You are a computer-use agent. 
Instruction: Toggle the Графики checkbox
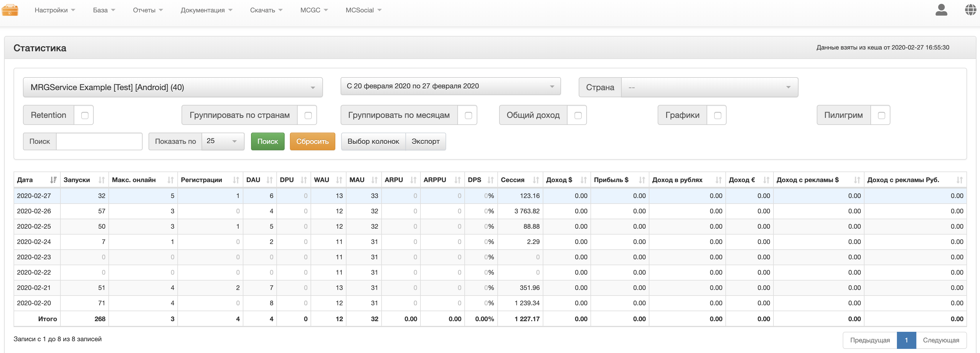point(717,115)
